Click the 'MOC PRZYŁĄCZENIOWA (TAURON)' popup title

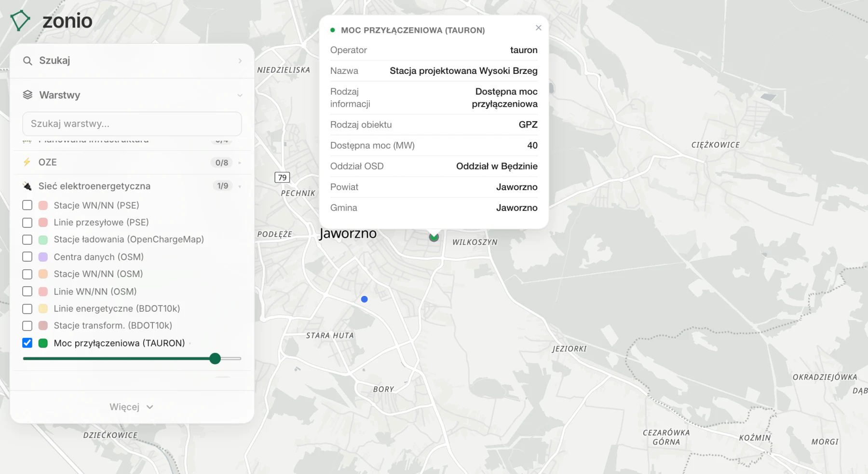413,30
